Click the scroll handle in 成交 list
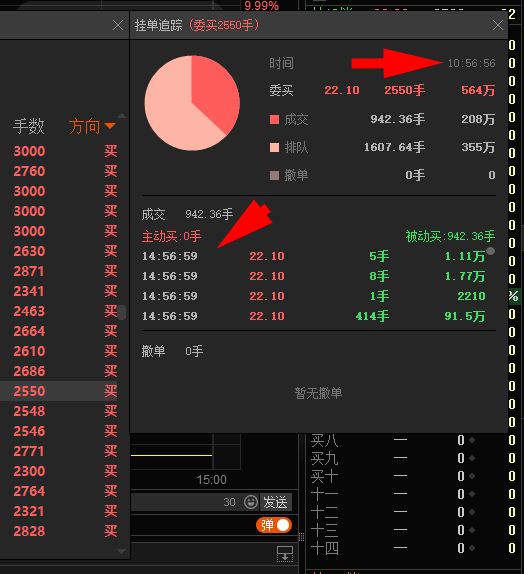This screenshot has width=524, height=574. [x=491, y=251]
